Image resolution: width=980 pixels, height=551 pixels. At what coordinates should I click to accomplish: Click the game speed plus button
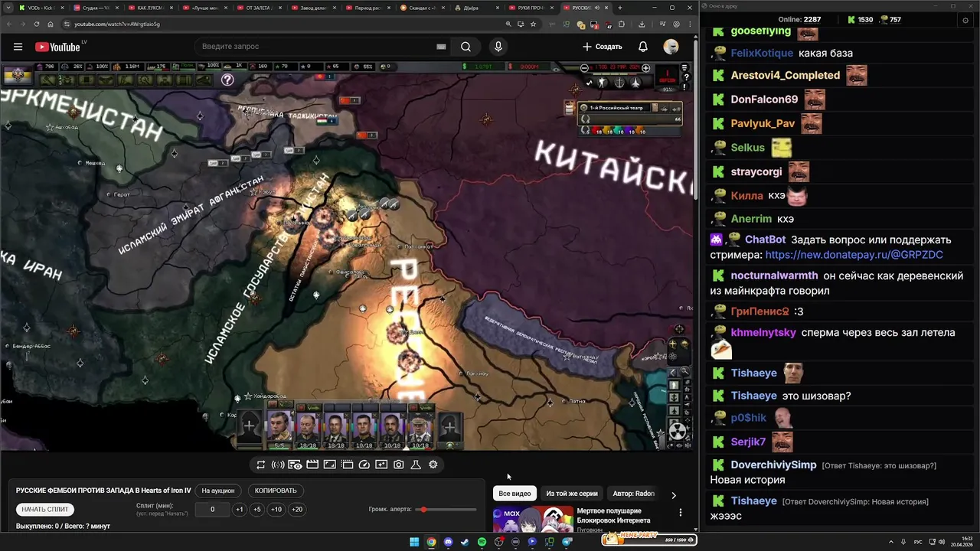645,68
